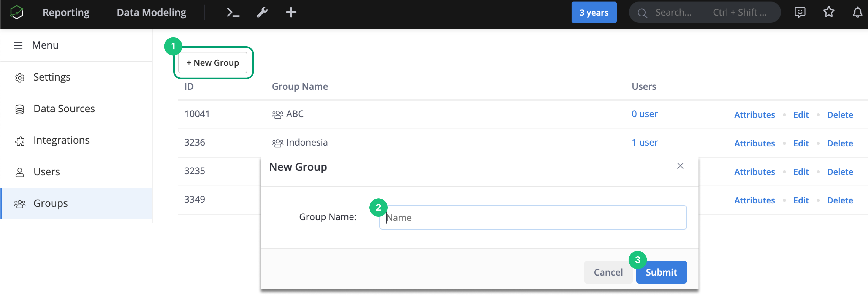
Task: Open the wrench tools icon
Action: coord(262,13)
